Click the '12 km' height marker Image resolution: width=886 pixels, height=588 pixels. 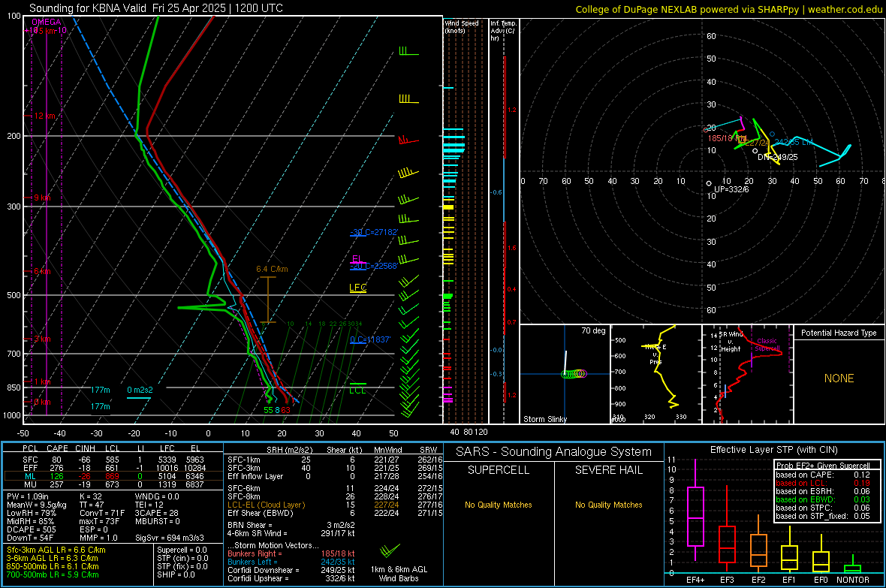pyautogui.click(x=44, y=116)
